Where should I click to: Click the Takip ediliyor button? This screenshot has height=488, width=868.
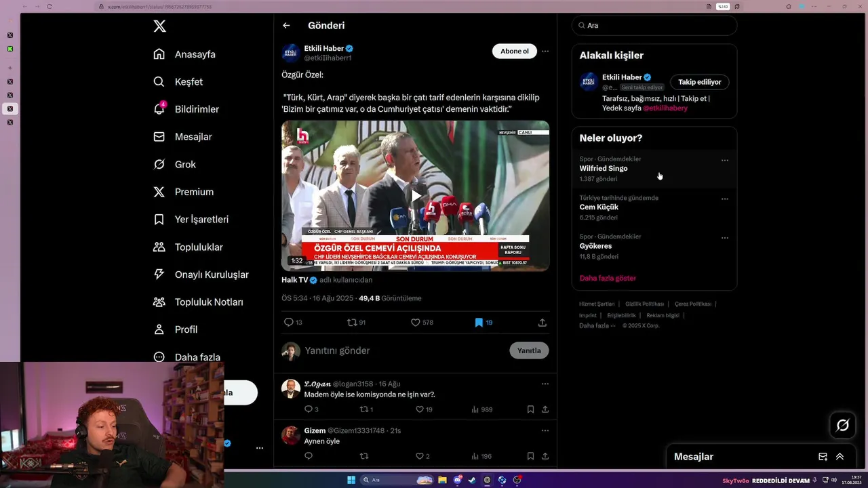click(x=699, y=82)
